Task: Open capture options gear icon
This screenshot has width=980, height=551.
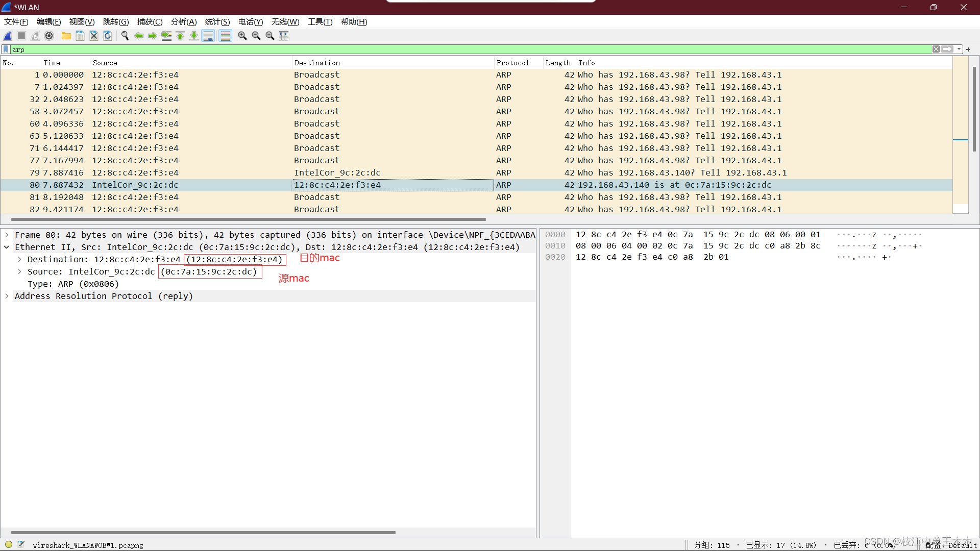Action: coord(49,36)
